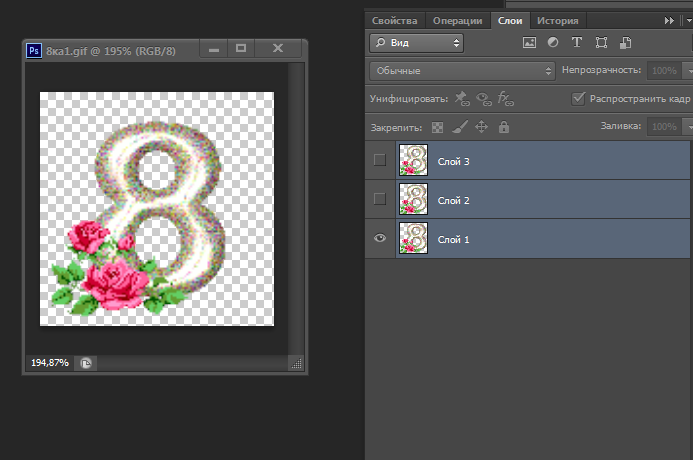Click the text layer filter icon
Screen dimensions: 693x460
pos(577,43)
